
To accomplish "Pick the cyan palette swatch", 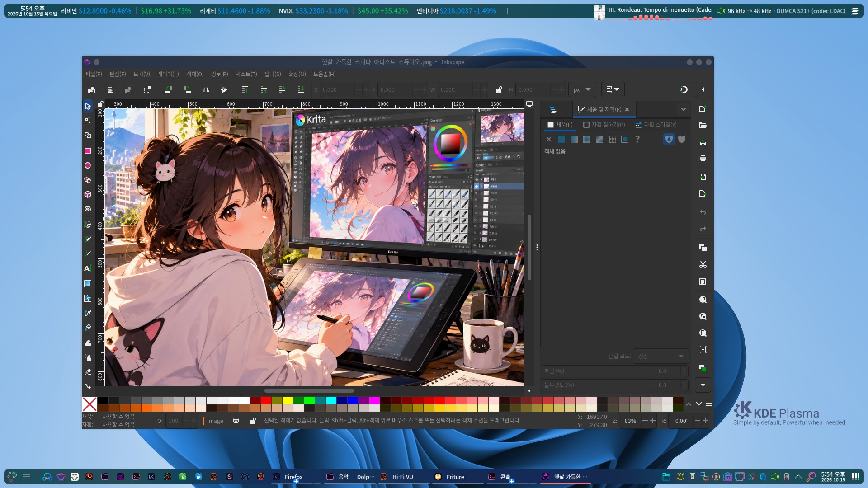I will 331,400.
